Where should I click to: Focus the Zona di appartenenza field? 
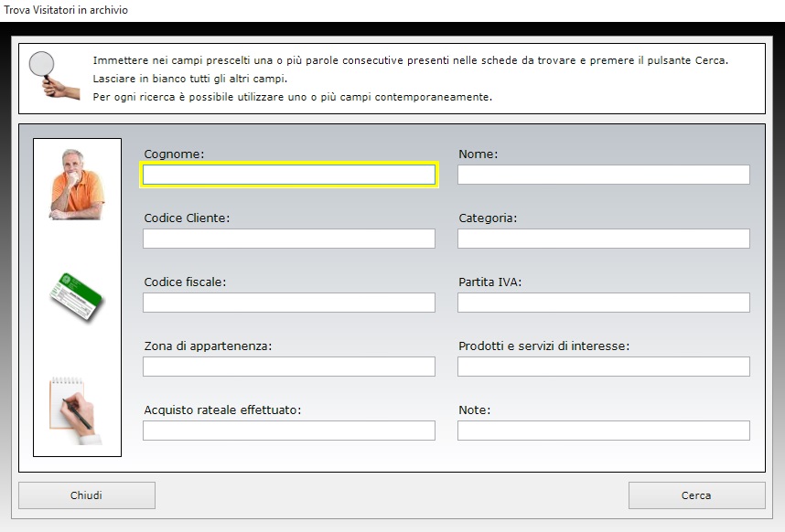[289, 367]
